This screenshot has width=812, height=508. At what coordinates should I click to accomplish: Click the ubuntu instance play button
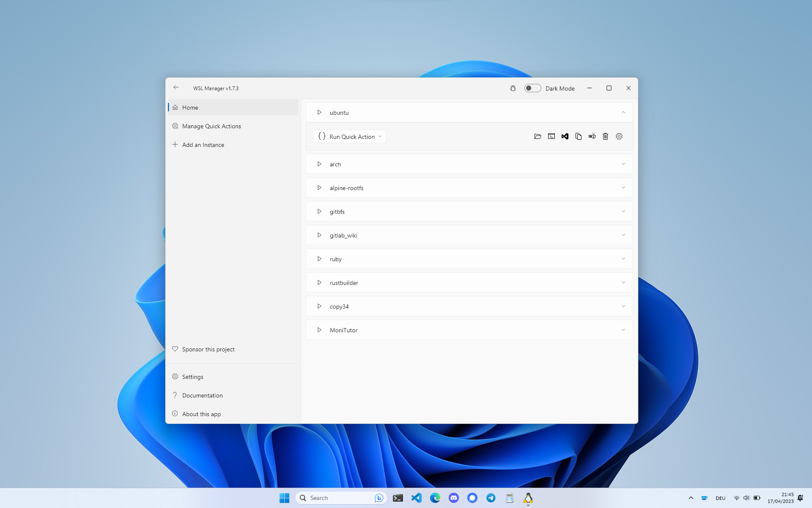tap(319, 112)
